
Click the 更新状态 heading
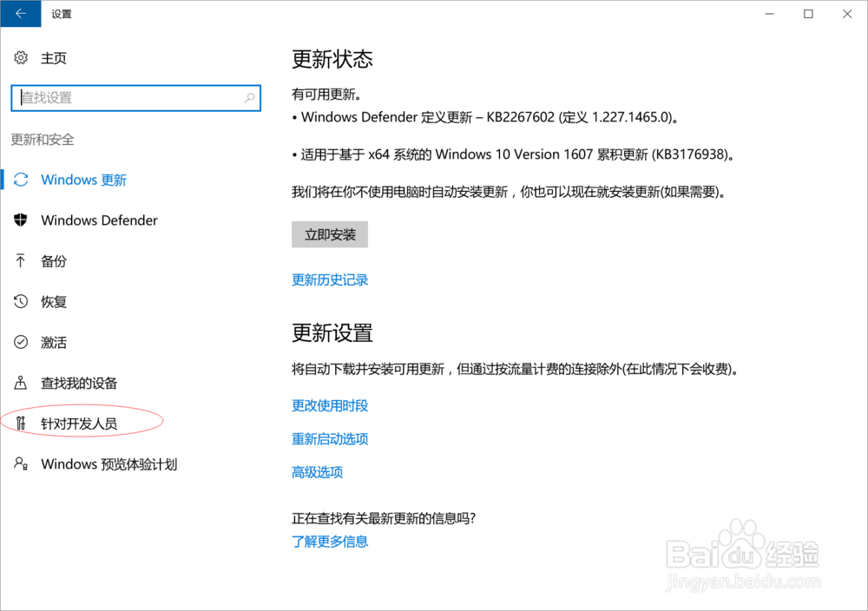332,59
